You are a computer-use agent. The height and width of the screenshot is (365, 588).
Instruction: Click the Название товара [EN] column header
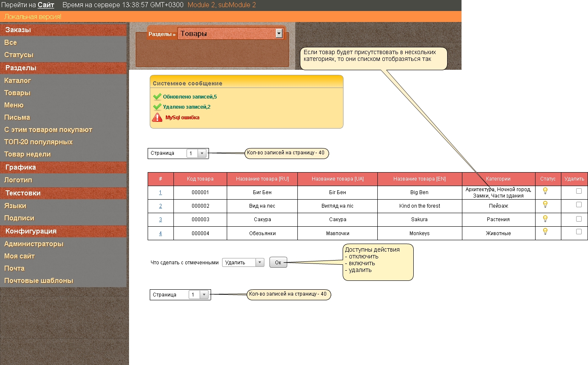coord(420,179)
